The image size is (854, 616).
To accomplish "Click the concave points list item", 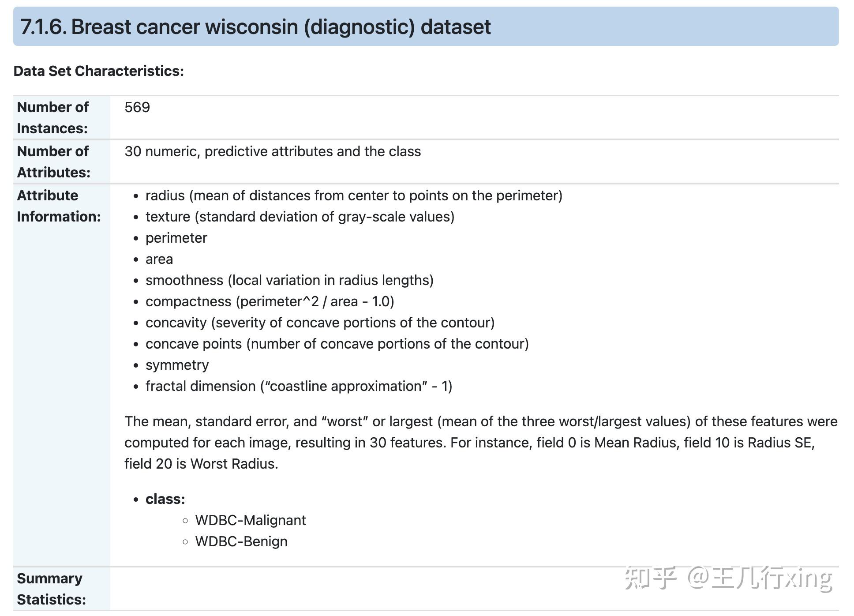I will pyautogui.click(x=337, y=344).
